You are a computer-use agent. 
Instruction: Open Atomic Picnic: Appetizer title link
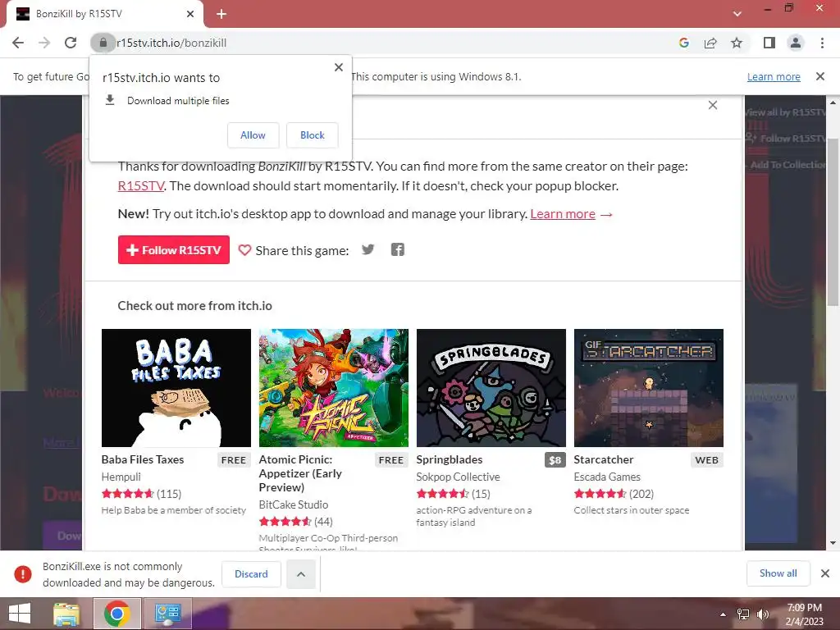[300, 473]
